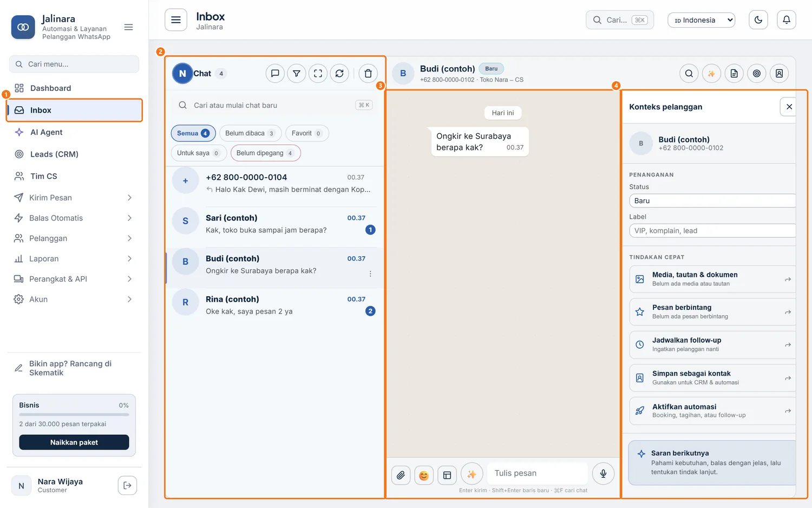Open the Indonesia language dropdown
This screenshot has width=812, height=508.
[701, 20]
